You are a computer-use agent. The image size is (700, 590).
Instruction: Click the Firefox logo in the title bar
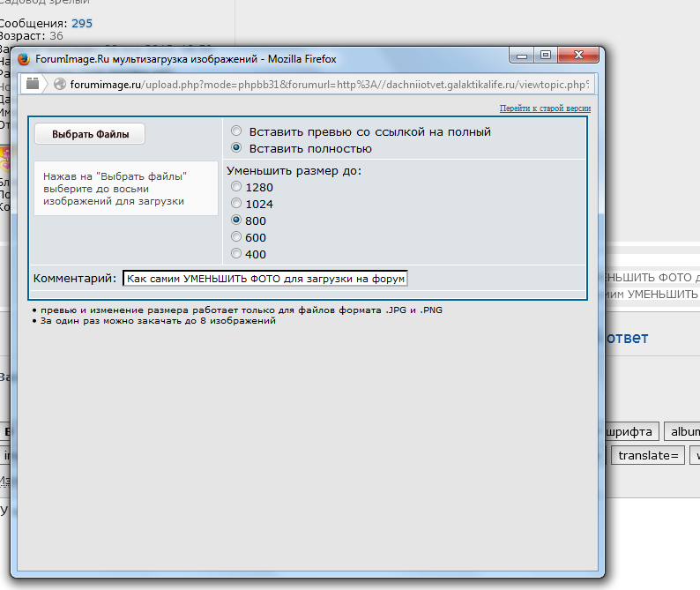pos(24,59)
